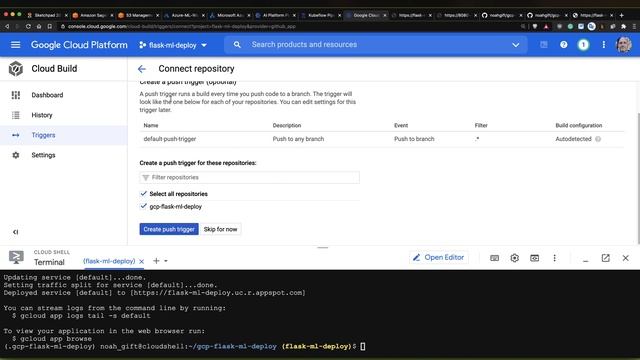Viewport: 640px width, 360px height.
Task: Click the Cloud Shell resize handle
Action: (322, 247)
